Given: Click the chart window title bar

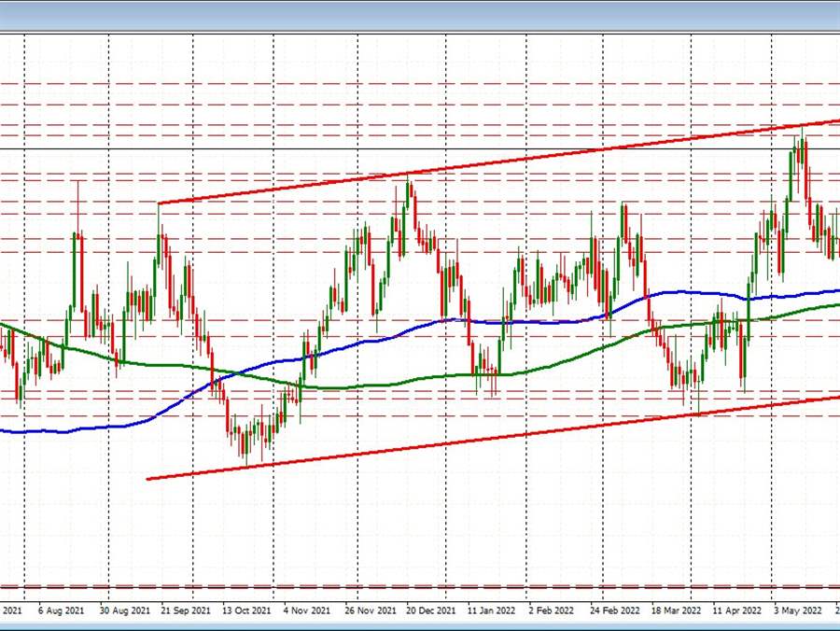Looking at the screenshot, I should pyautogui.click(x=420, y=15).
